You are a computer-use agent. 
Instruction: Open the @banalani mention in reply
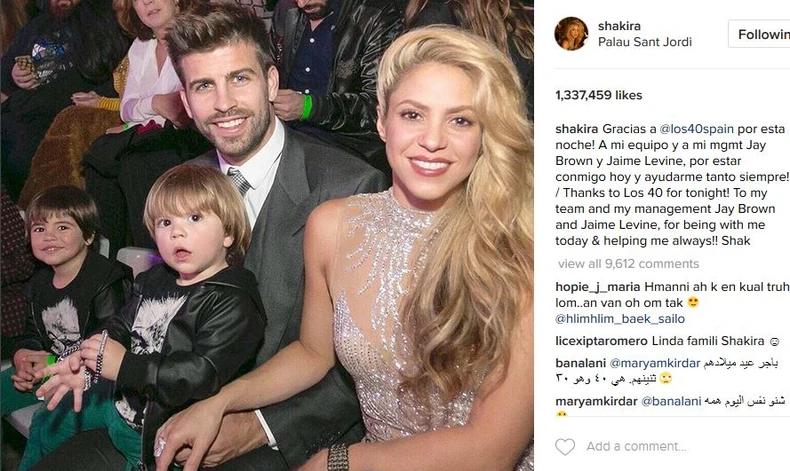(x=671, y=401)
